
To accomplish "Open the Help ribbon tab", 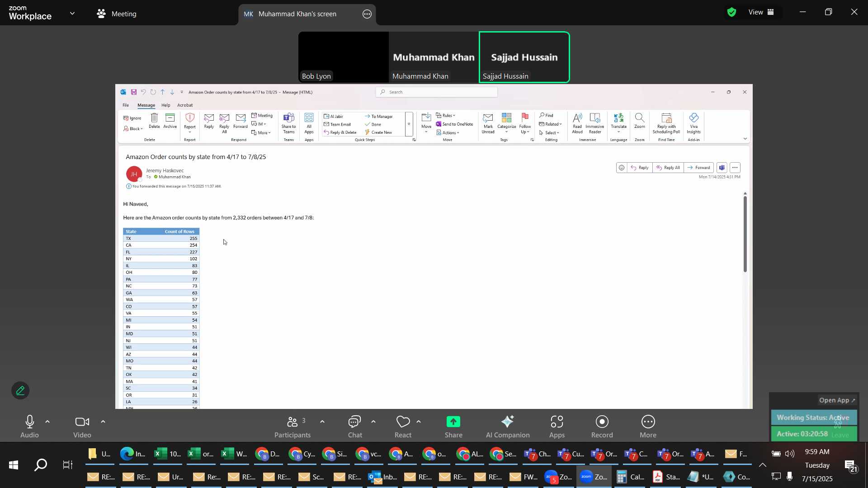I will tap(166, 105).
